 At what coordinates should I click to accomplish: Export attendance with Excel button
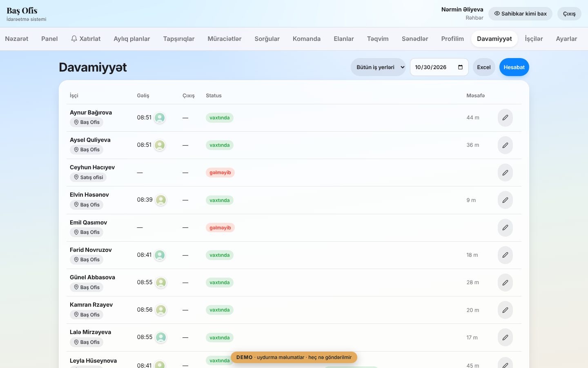(x=484, y=67)
